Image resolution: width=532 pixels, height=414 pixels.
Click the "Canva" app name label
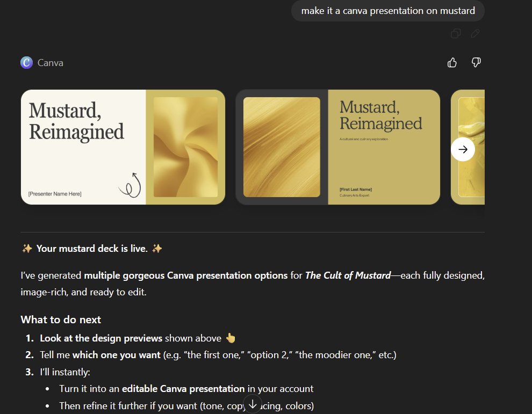point(51,63)
